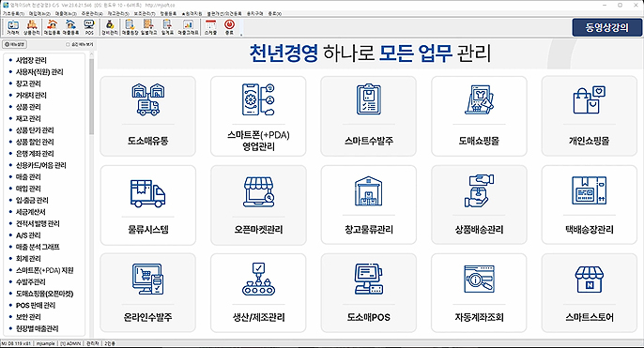Select 회계 관리 in sidebar
This screenshot has width=644, height=348.
click(28, 259)
